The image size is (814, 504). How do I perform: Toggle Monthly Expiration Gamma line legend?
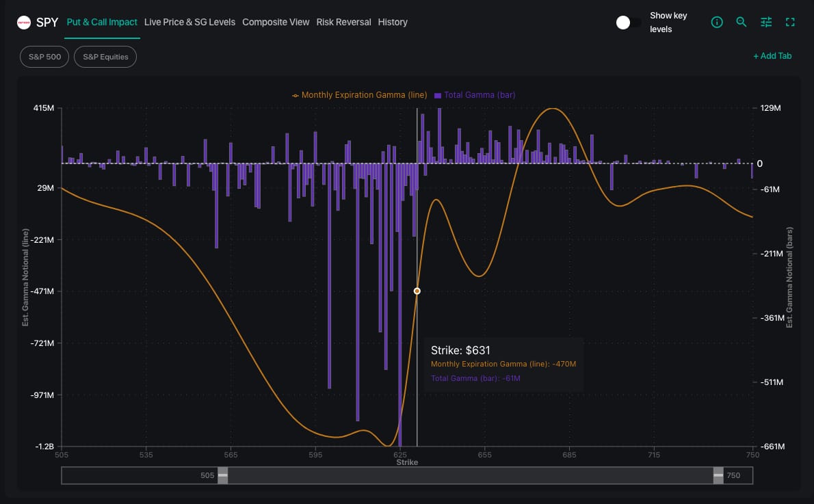(359, 95)
